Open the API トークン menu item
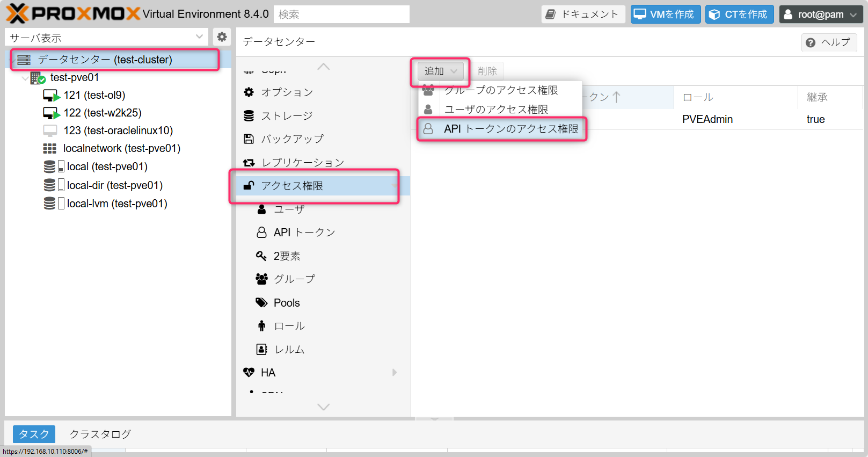Viewport: 868px width, 457px height. pos(323,232)
